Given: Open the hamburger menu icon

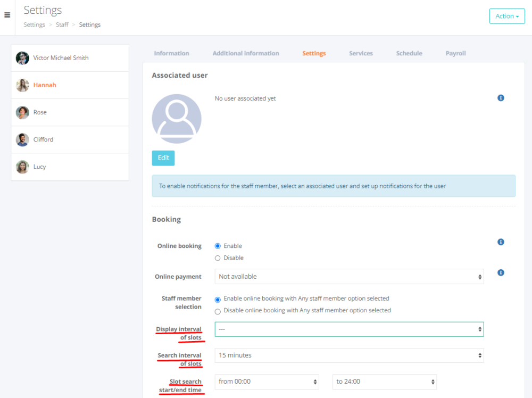Looking at the screenshot, I should (x=7, y=15).
